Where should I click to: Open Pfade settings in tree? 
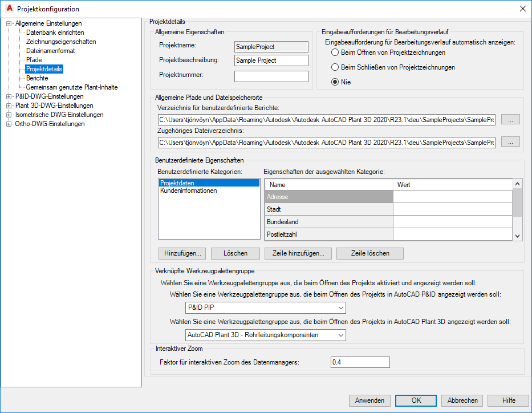pos(34,60)
